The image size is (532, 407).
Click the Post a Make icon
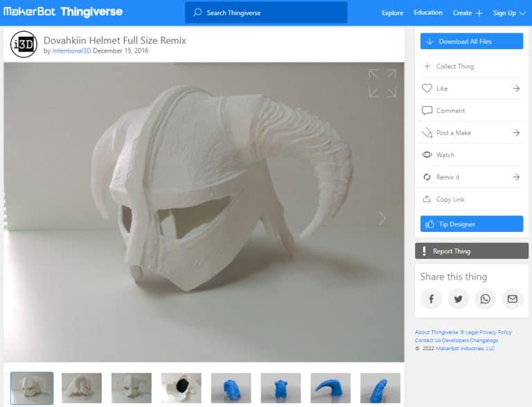click(x=427, y=133)
